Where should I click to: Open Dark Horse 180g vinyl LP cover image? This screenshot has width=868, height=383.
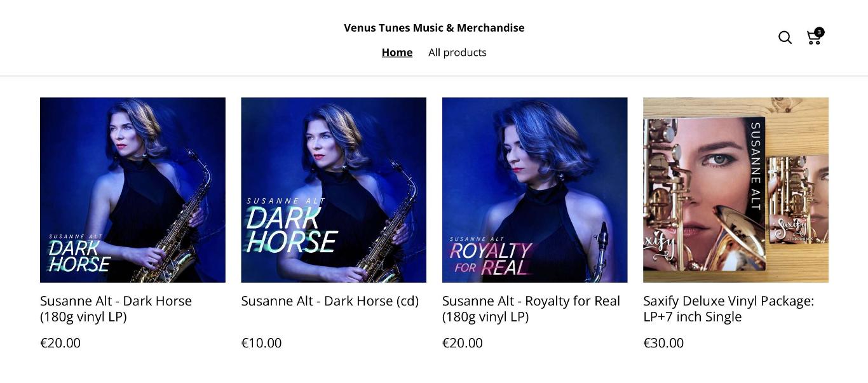(133, 190)
